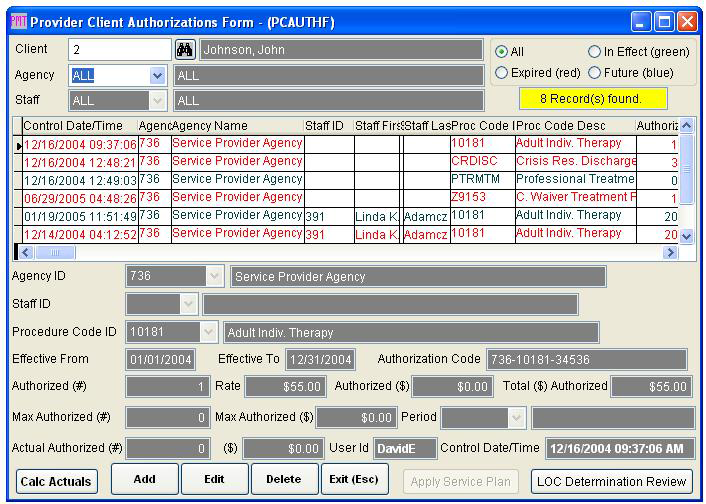Expand the Staff filter dropdown
The image size is (706, 504).
(x=157, y=100)
